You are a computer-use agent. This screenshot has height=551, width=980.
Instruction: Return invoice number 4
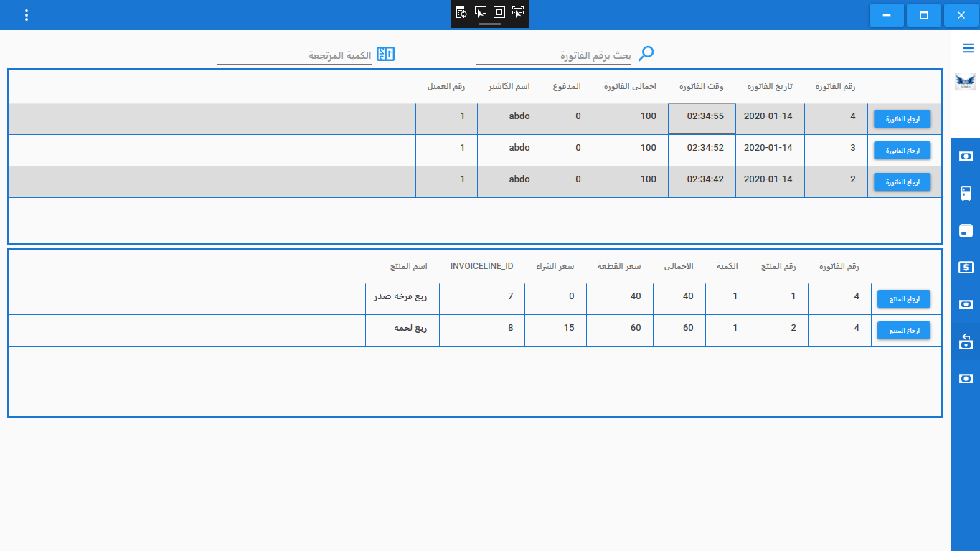[x=902, y=119]
